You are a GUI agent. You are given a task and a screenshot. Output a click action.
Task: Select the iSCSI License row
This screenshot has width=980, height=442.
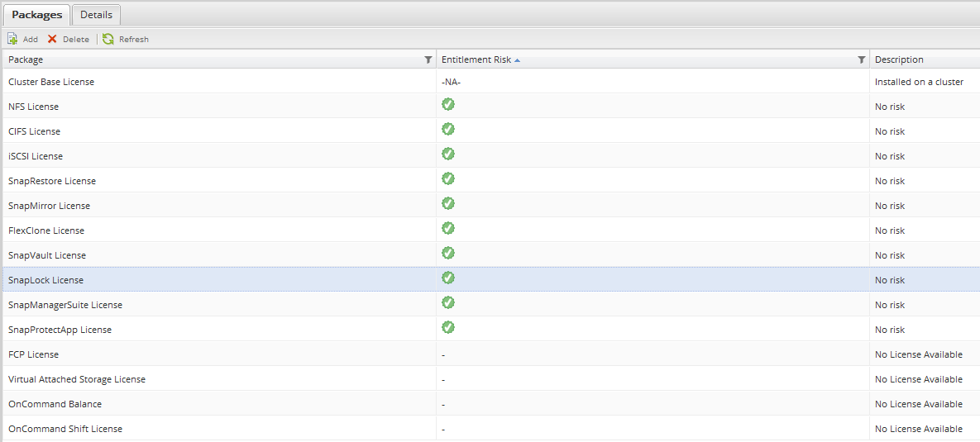click(x=36, y=156)
